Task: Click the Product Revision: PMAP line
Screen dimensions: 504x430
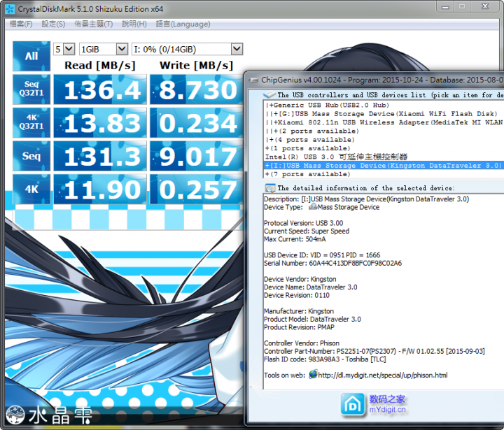Action: 299,327
